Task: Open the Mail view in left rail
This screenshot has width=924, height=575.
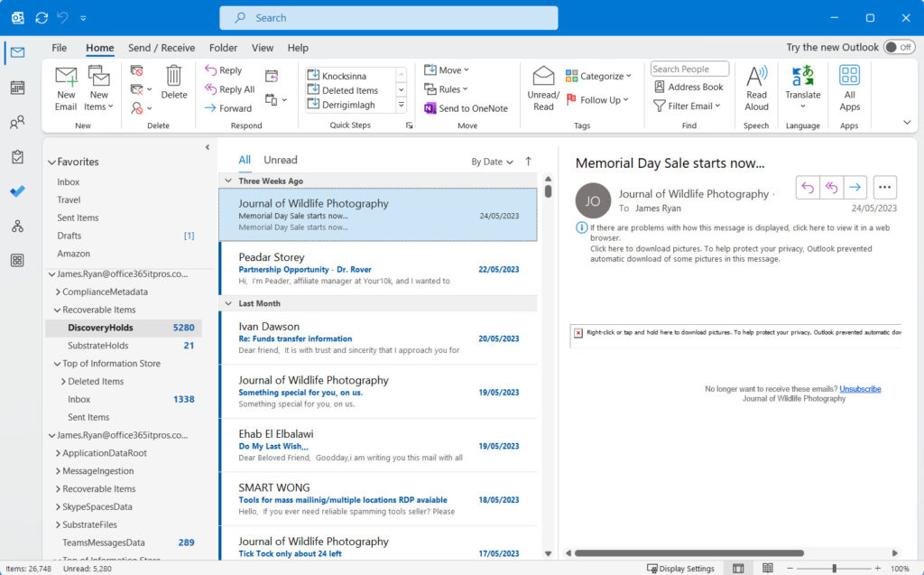Action: (x=18, y=53)
